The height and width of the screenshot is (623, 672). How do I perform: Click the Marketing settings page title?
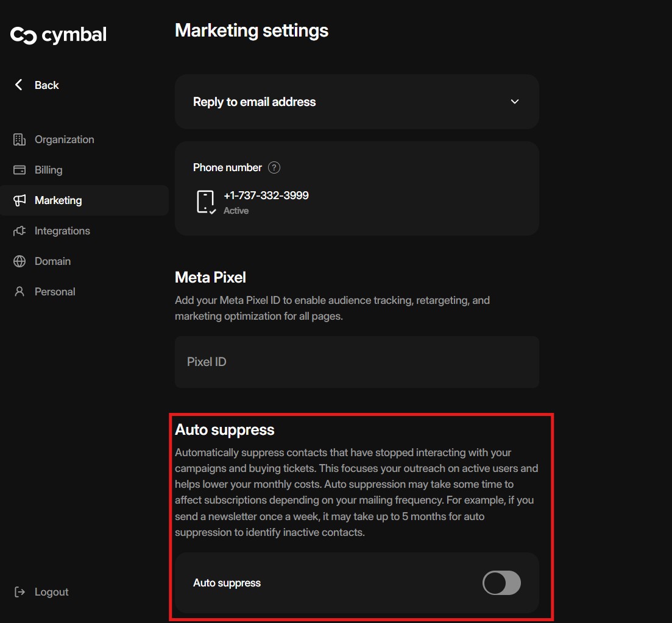tap(252, 30)
